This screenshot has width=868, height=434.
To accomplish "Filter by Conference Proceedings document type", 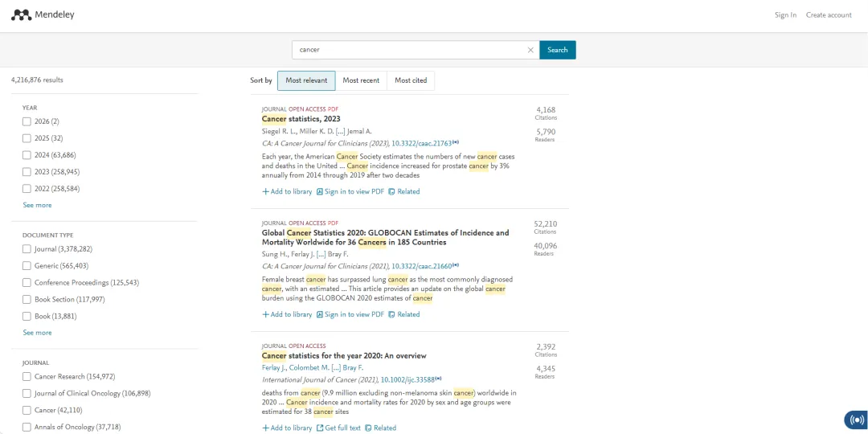I will pos(27,282).
